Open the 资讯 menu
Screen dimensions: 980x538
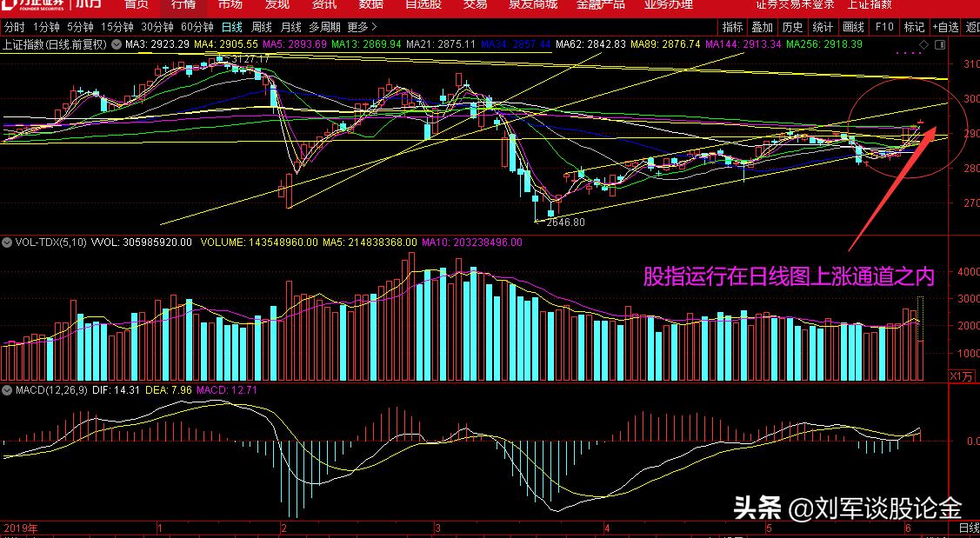[x=323, y=4]
